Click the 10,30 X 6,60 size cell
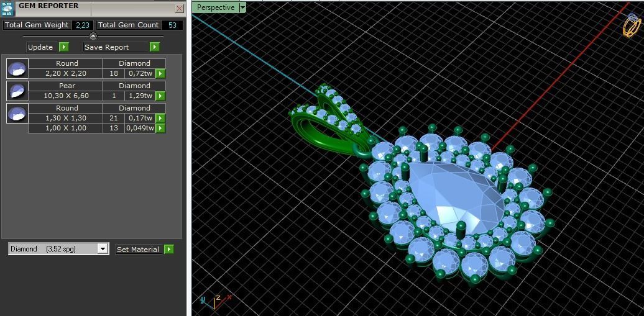This screenshot has width=644, height=316. coord(65,96)
